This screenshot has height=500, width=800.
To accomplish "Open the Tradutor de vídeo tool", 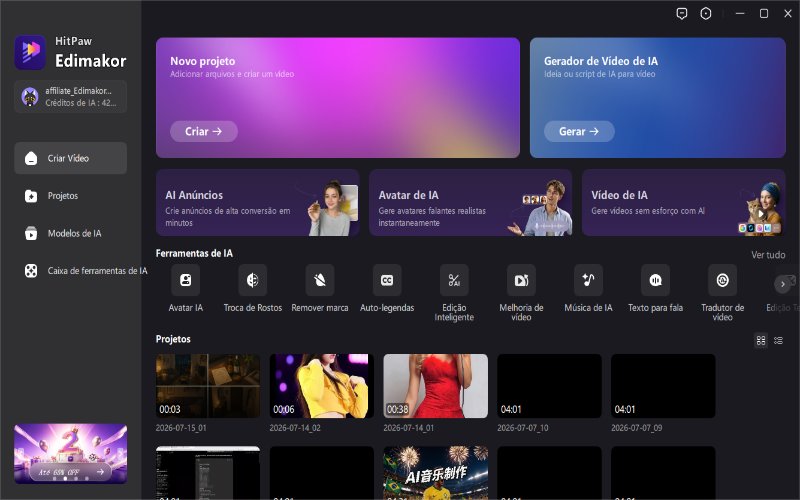I will (x=722, y=280).
